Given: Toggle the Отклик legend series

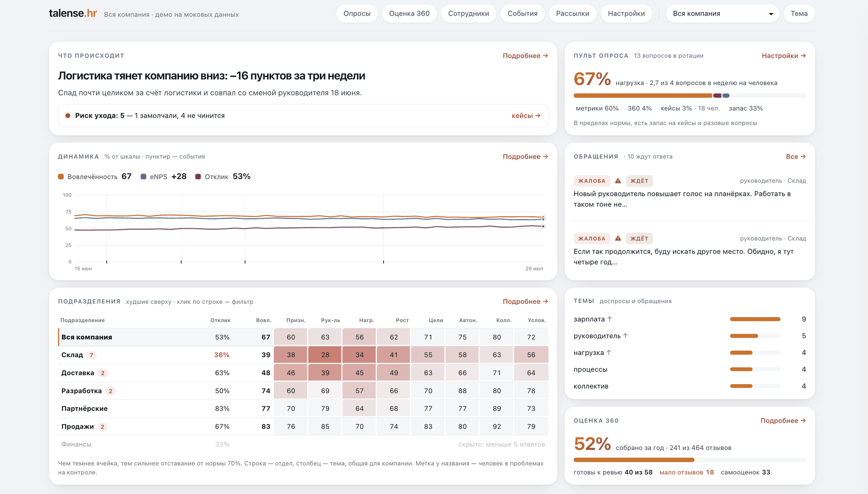Looking at the screenshot, I should click(223, 177).
